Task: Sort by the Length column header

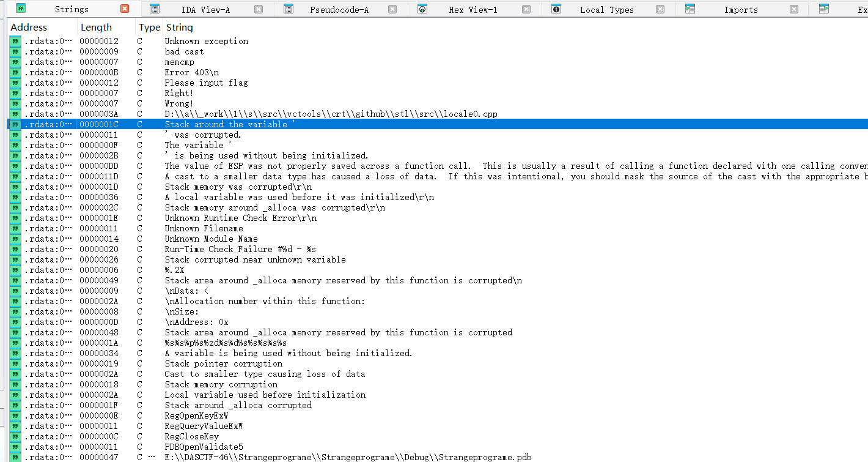Action: [x=96, y=27]
